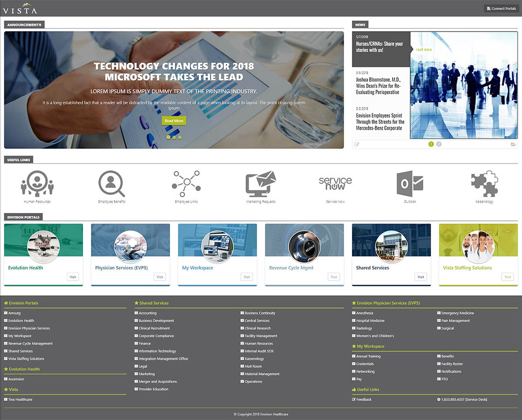Visit the Vista Staffing Solutions portal
This screenshot has height=420, width=522.
coord(508,277)
